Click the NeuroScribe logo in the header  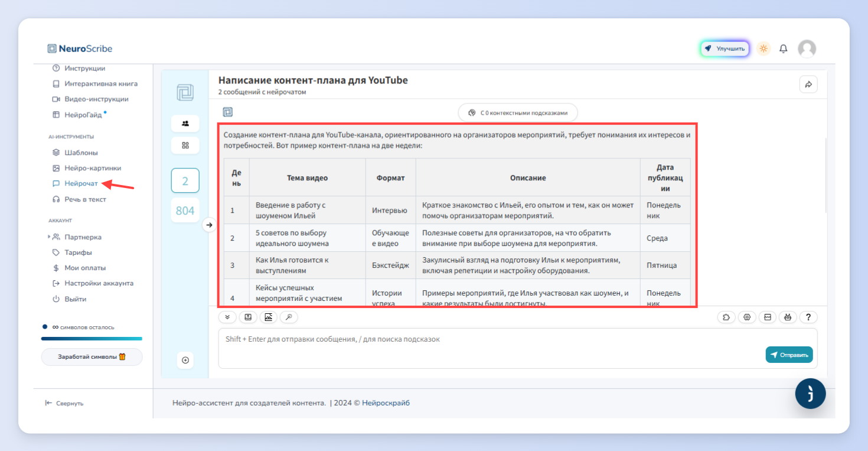[x=80, y=48]
